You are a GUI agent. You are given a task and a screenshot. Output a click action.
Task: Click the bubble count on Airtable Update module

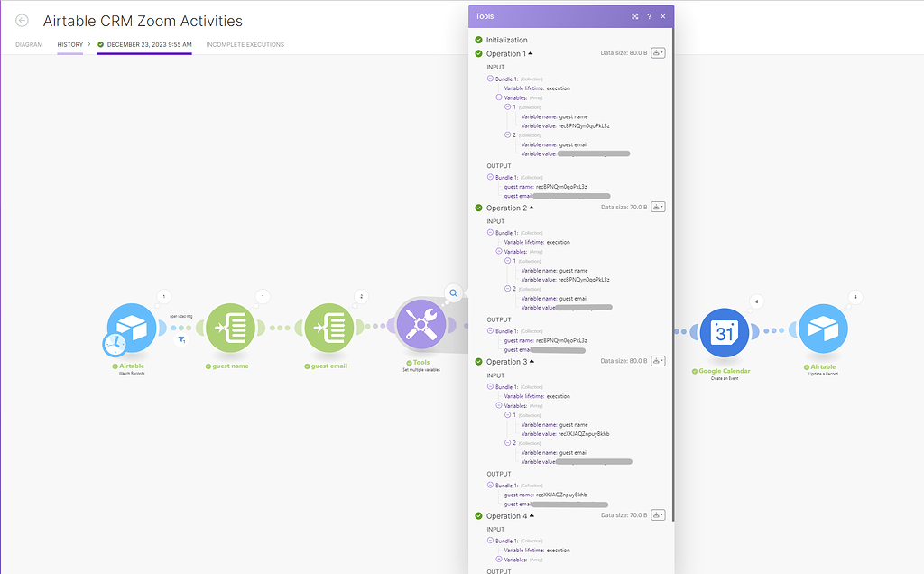pyautogui.click(x=855, y=297)
